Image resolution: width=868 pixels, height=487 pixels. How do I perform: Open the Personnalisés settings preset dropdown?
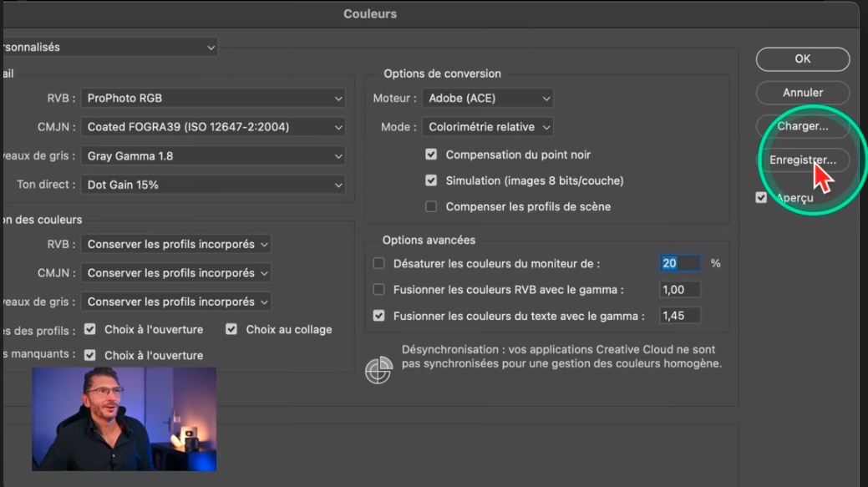[109, 48]
